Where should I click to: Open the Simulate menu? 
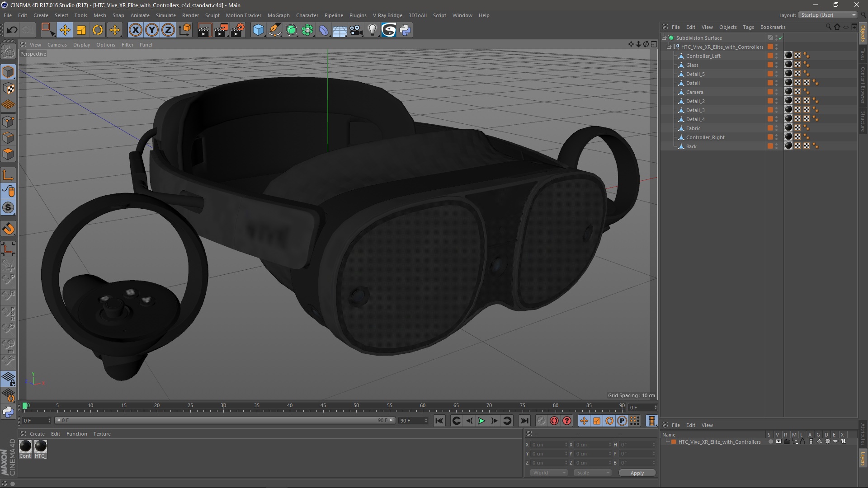pyautogui.click(x=166, y=15)
